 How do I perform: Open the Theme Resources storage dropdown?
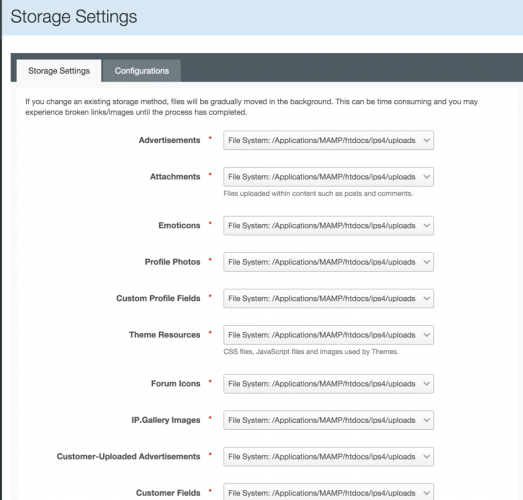coord(329,335)
